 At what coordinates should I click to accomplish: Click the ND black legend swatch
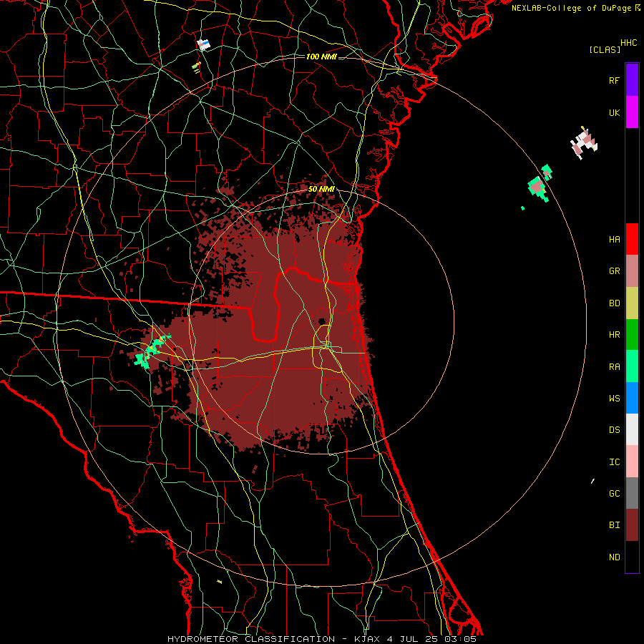pos(632,557)
